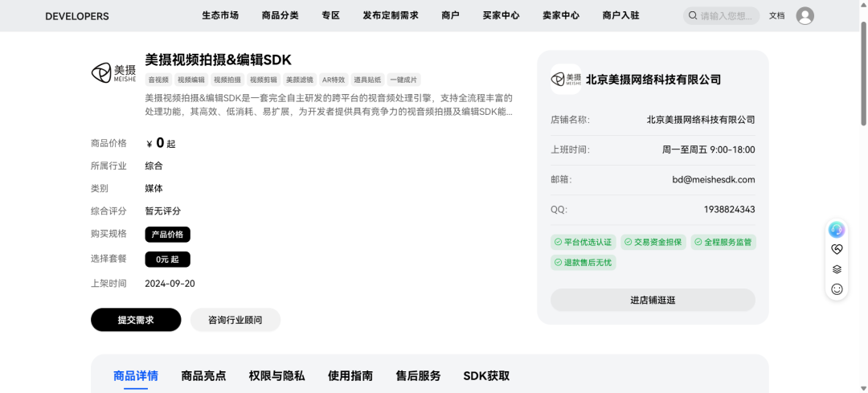Click the work hours 周一至周五 9:00-18:00
Screen dimensions: 868x393
click(x=709, y=149)
